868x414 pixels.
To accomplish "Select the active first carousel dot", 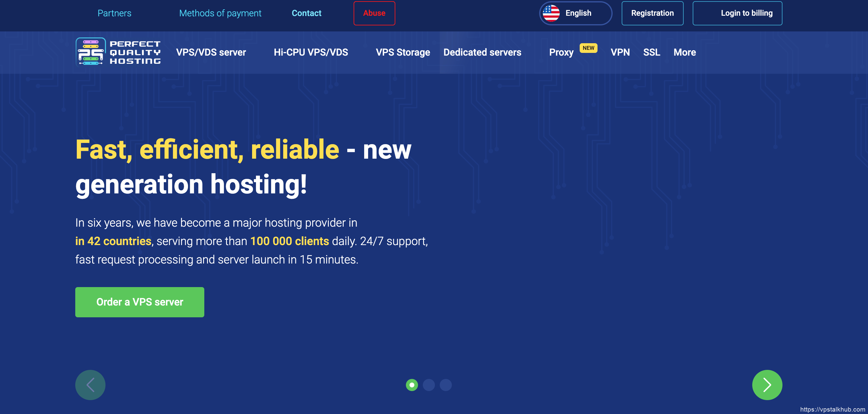I will [412, 384].
